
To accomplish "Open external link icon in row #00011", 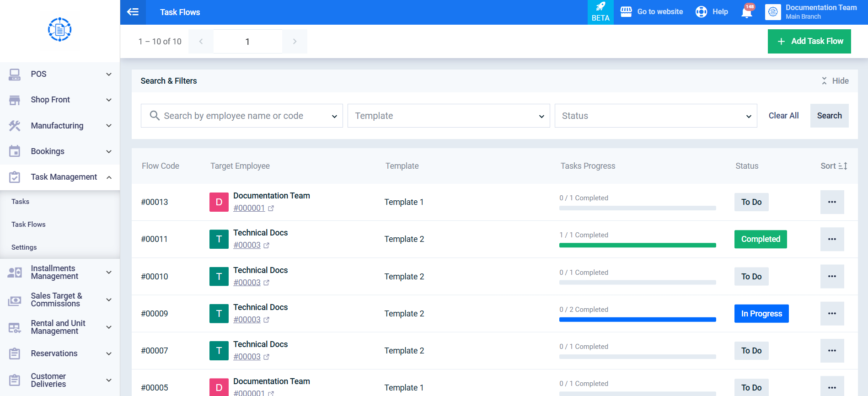I will [266, 246].
